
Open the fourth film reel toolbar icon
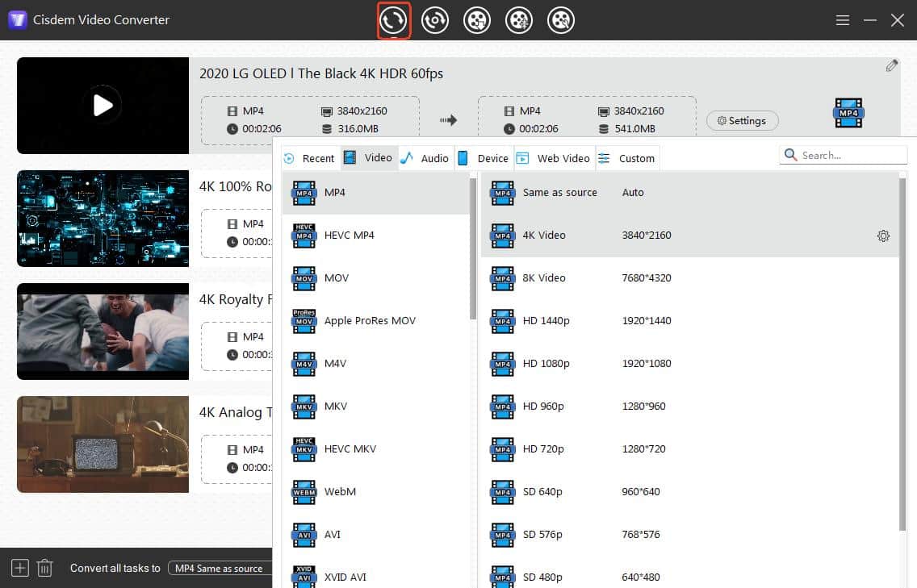(x=519, y=20)
